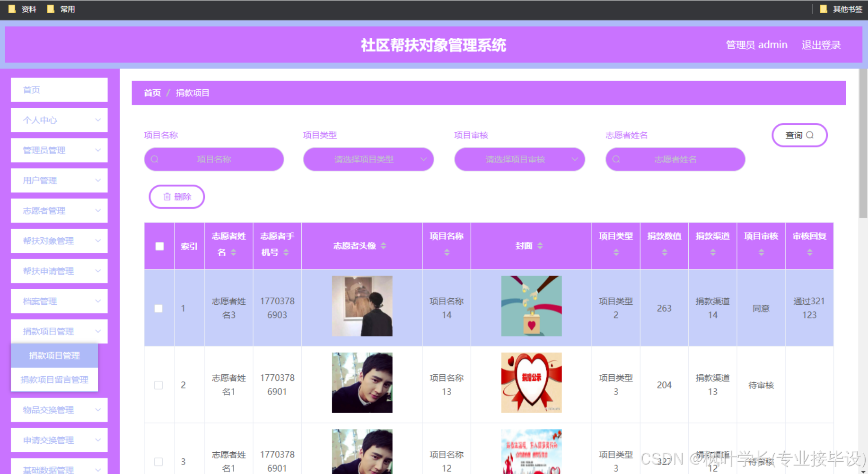This screenshot has width=868, height=474.
Task: Click the 同意 audit status cell
Action: click(x=761, y=309)
